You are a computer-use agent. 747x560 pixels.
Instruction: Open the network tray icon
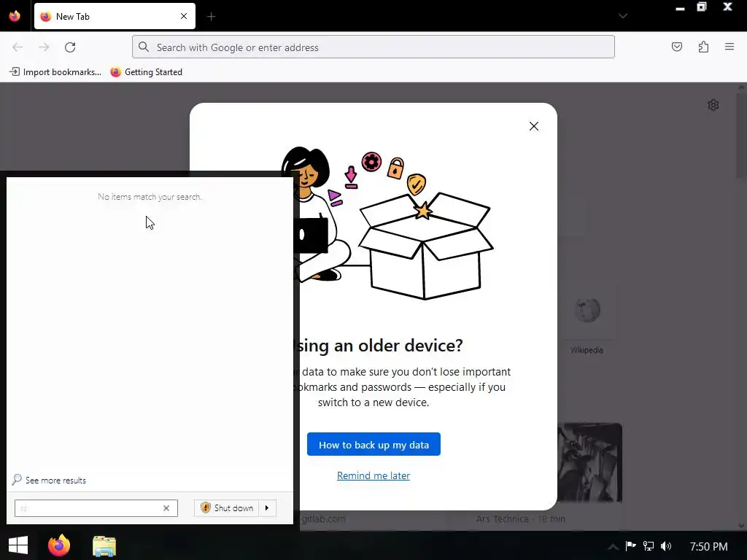point(649,545)
